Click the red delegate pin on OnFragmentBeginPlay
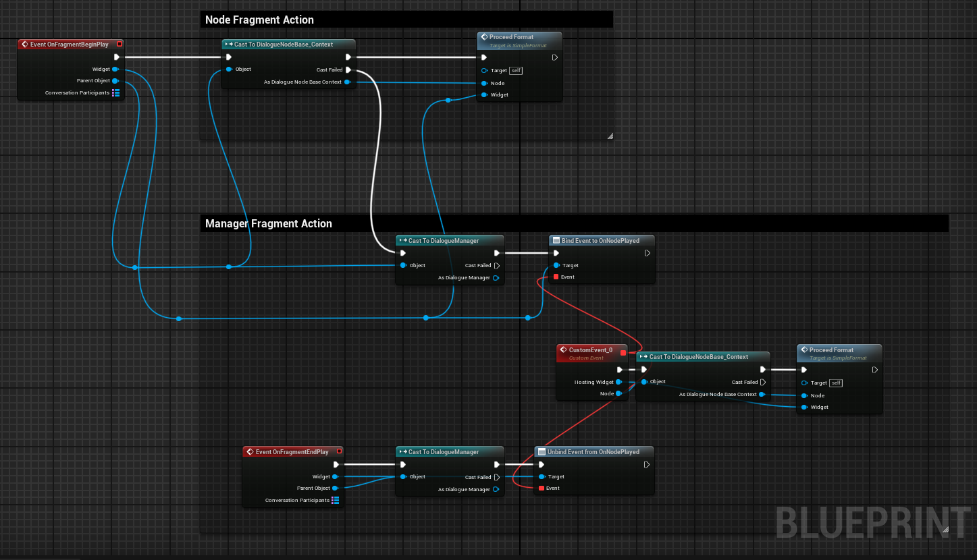This screenshot has height=560, width=977. (120, 44)
